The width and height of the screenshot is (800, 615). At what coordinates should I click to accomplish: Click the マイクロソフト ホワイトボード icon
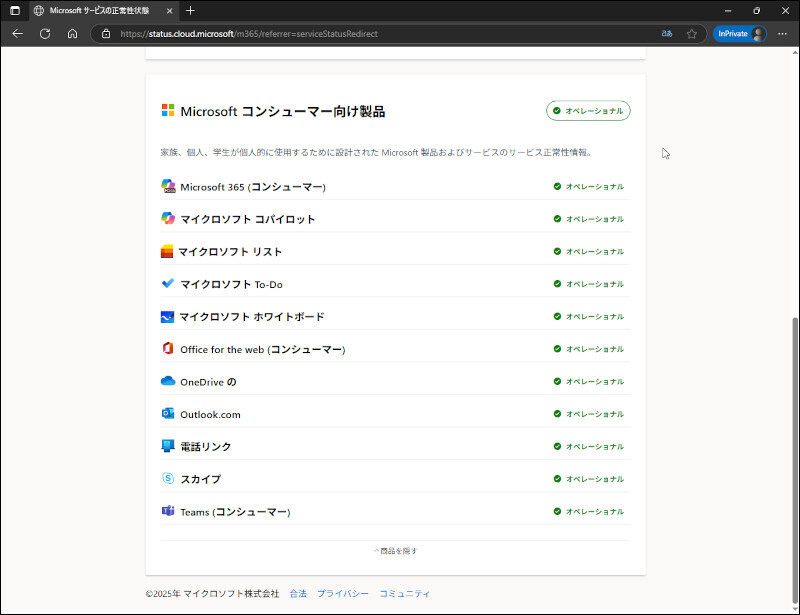167,316
